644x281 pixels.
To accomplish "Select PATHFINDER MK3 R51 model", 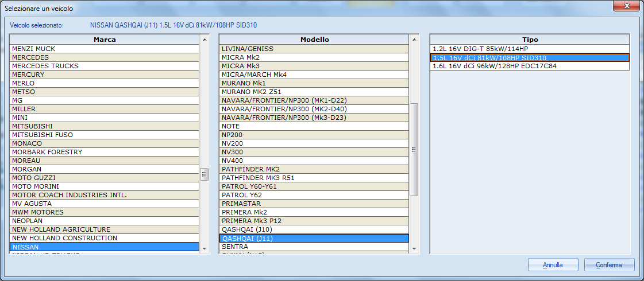I will click(x=314, y=178).
